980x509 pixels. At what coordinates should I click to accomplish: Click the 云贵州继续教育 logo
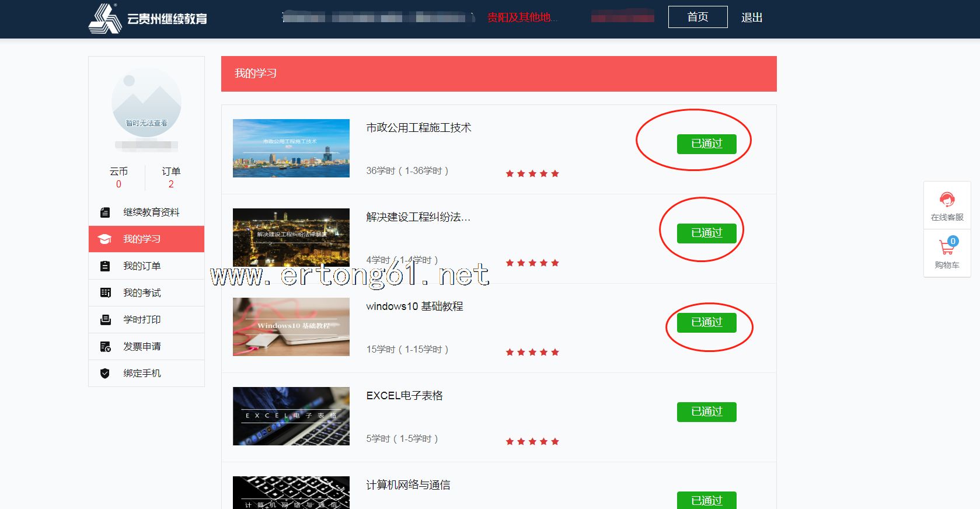pyautogui.click(x=148, y=19)
